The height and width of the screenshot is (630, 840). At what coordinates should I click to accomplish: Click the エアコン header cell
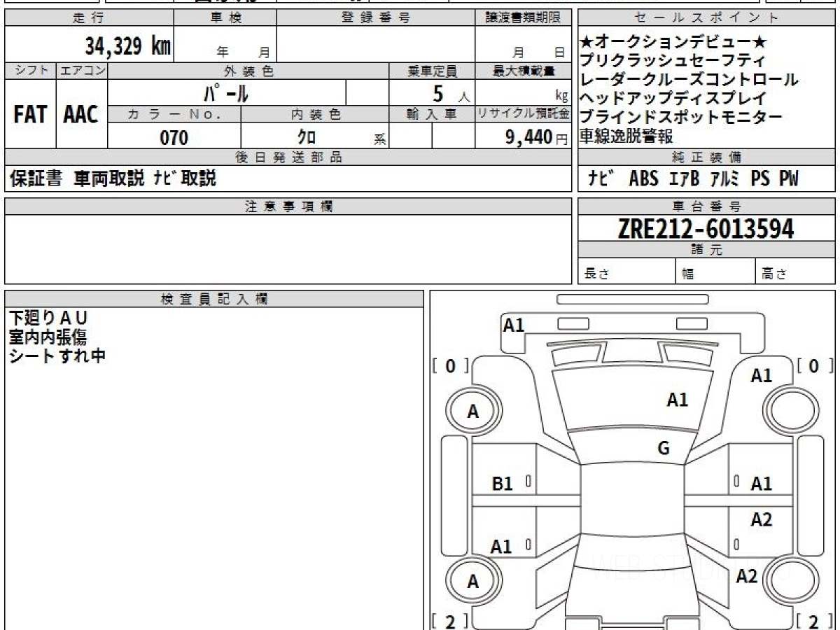click(82, 71)
